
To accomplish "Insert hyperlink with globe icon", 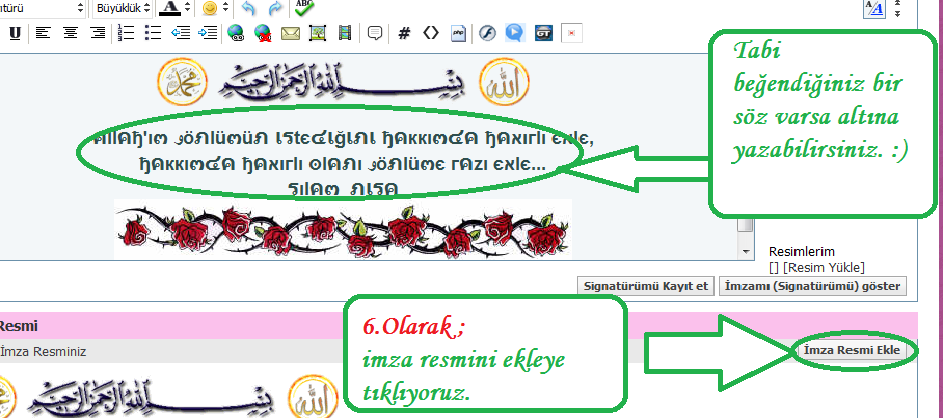I will click(x=236, y=33).
